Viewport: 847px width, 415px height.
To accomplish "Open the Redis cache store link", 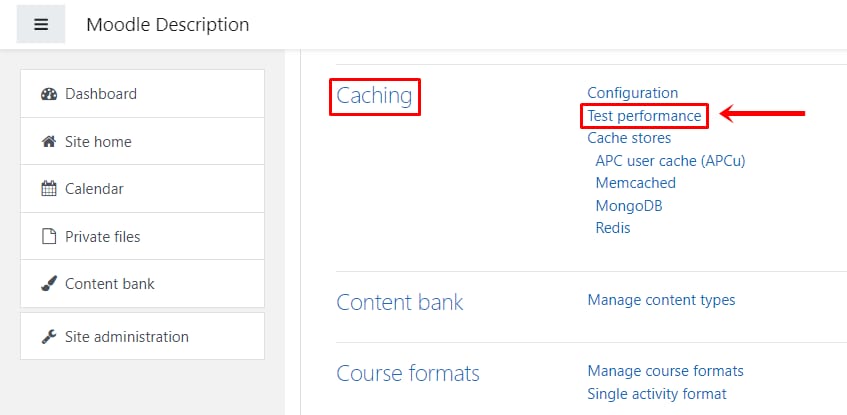I will coord(613,227).
